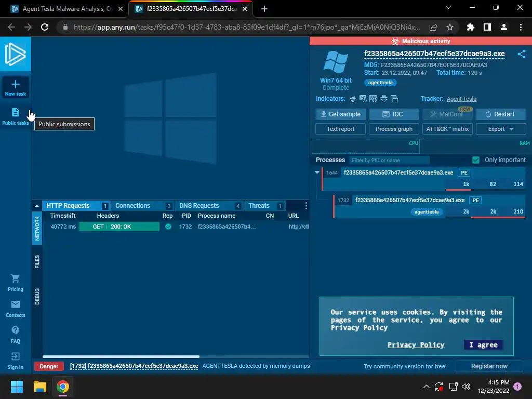Click I agree on cookie notice
Screen dimensions: 532x399
tap(484, 345)
